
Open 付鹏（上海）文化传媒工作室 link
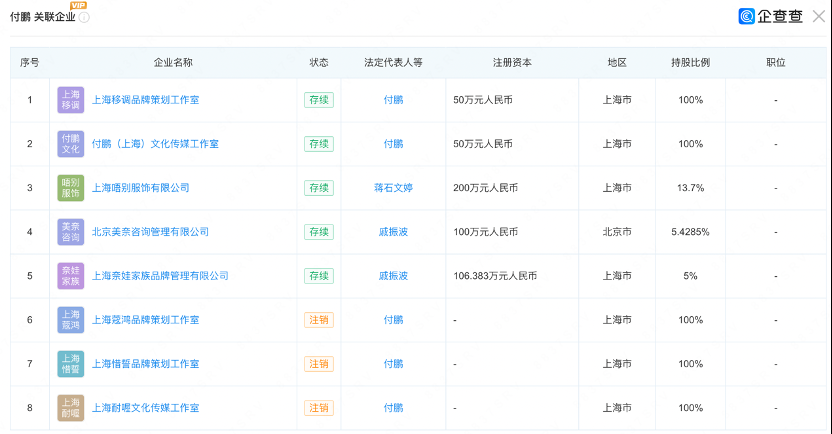[155, 144]
